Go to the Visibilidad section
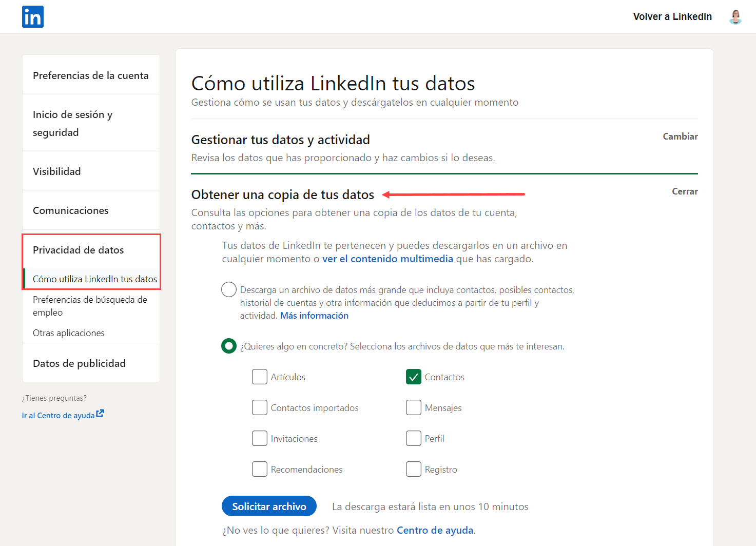756x546 pixels. 91,171
